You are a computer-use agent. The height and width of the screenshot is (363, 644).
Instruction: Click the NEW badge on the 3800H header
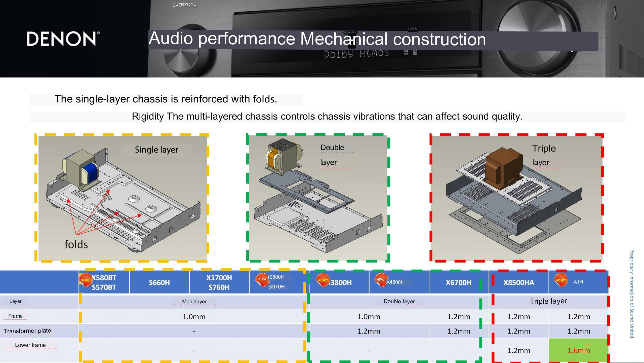click(x=323, y=280)
